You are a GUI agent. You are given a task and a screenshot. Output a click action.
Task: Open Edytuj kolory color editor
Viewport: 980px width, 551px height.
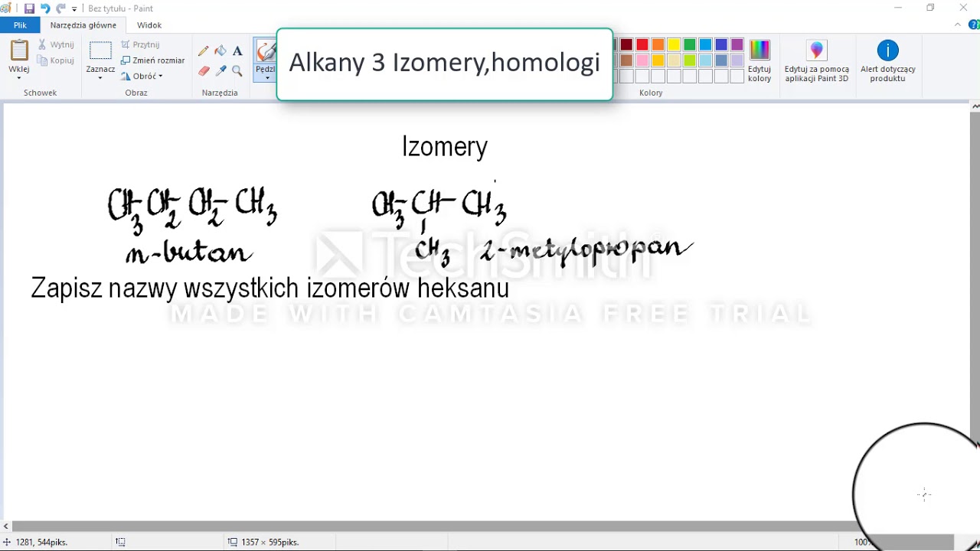pos(759,61)
